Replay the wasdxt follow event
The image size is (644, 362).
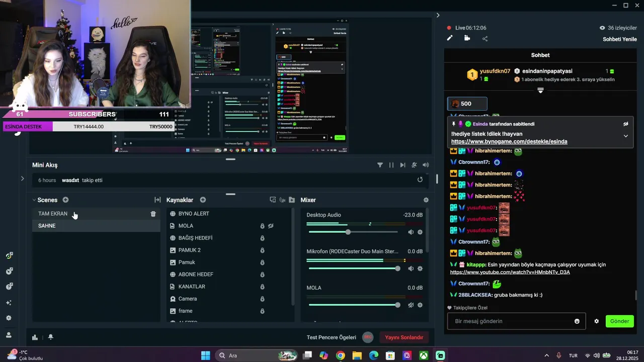(x=420, y=179)
